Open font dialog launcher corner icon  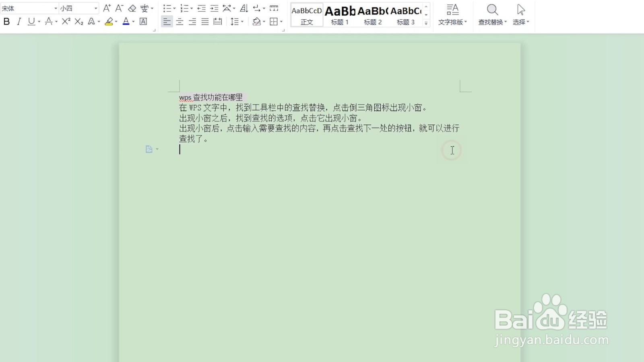(154, 30)
